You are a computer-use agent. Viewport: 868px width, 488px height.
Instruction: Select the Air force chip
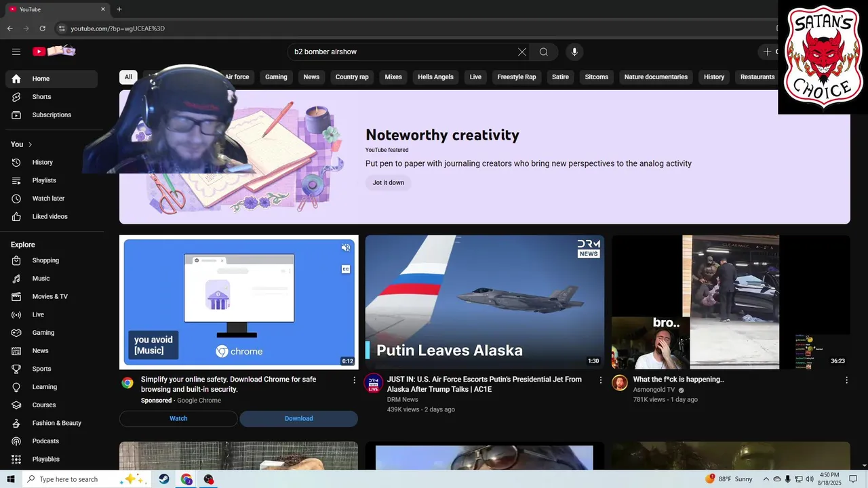click(x=237, y=77)
